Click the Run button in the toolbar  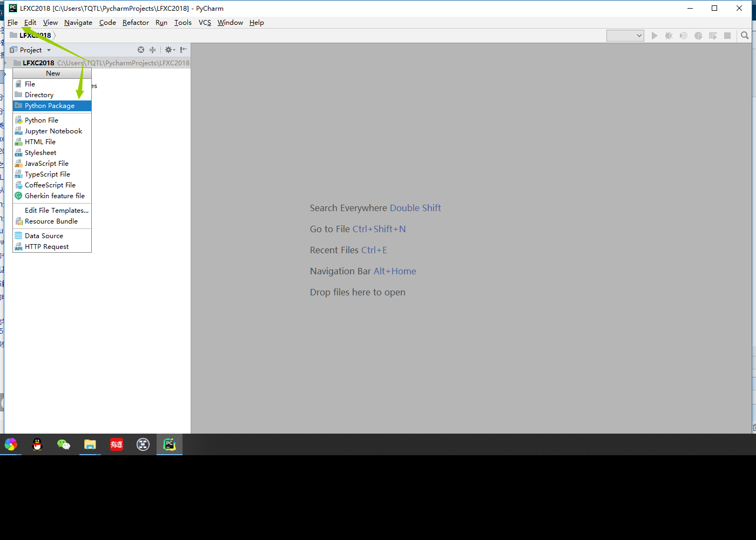coord(654,36)
